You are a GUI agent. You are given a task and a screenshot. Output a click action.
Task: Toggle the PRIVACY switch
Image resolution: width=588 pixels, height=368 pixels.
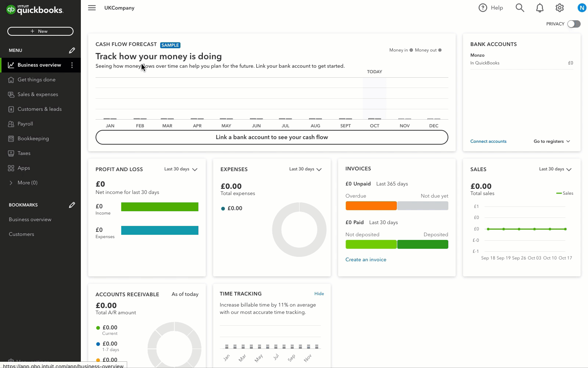[x=574, y=24]
